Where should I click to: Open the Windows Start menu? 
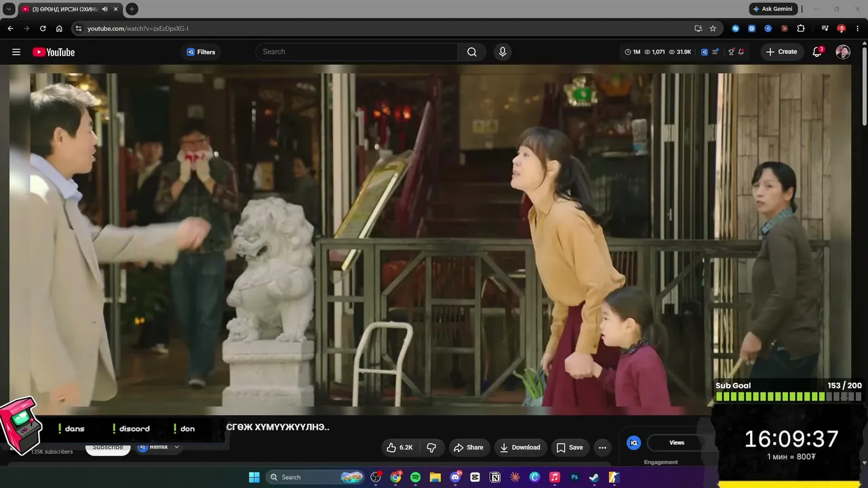click(x=254, y=477)
